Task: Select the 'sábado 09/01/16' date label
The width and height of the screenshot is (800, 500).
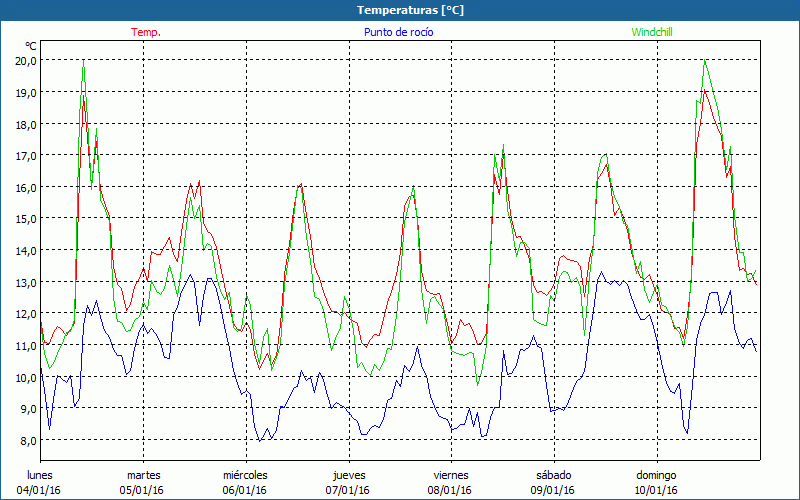Action: [553, 482]
